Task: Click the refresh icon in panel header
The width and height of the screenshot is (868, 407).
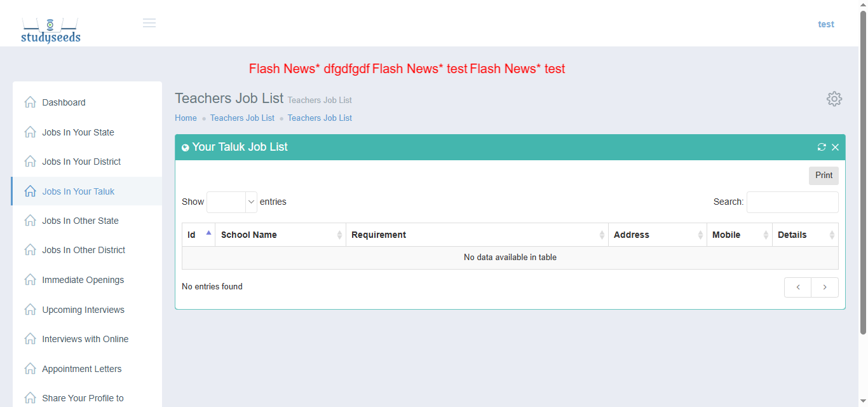Action: 822,147
